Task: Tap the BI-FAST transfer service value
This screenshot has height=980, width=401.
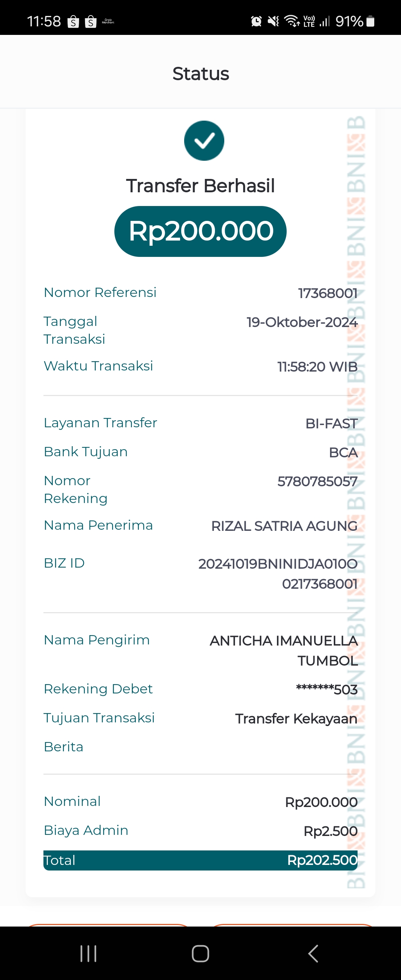Action: tap(331, 424)
